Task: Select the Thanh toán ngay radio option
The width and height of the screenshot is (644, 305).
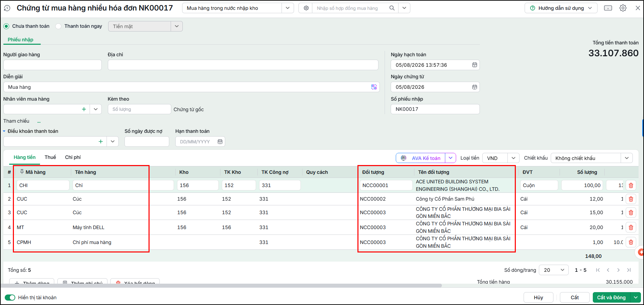Action: click(58, 26)
